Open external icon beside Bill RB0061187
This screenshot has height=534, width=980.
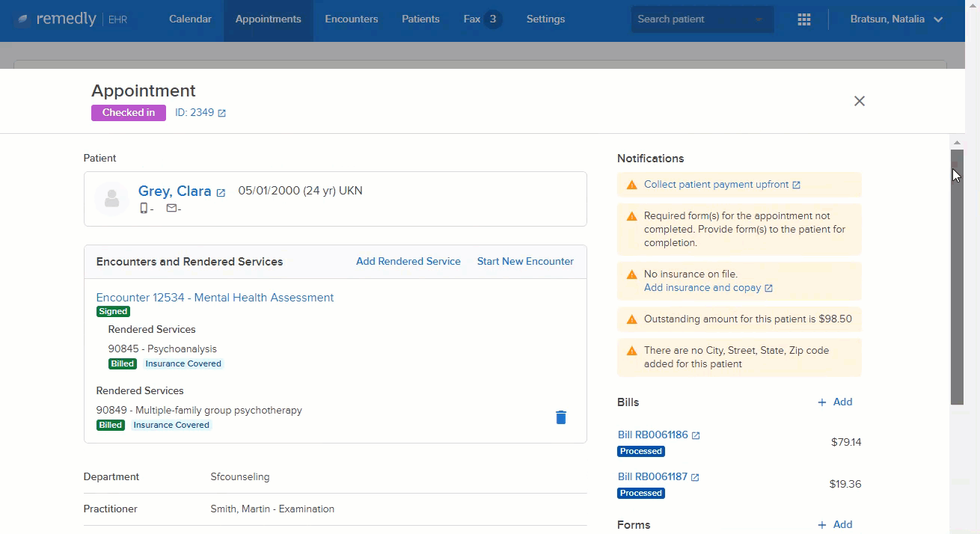(695, 477)
